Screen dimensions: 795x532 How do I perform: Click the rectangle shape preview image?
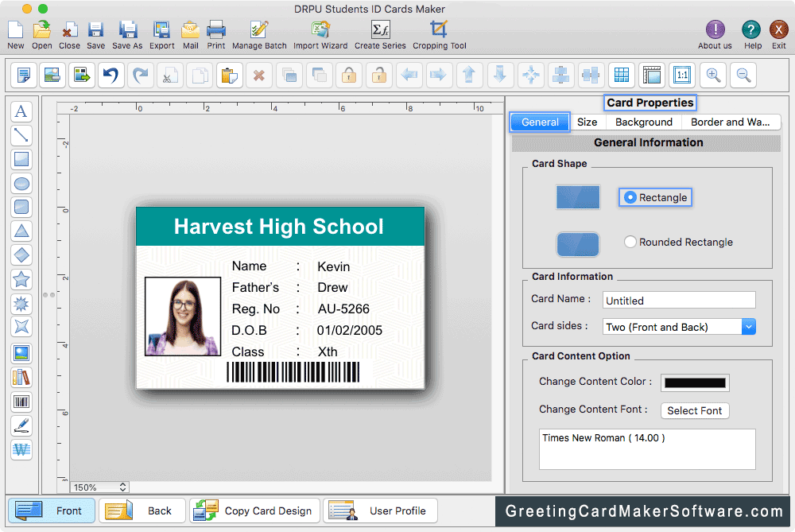(x=578, y=197)
